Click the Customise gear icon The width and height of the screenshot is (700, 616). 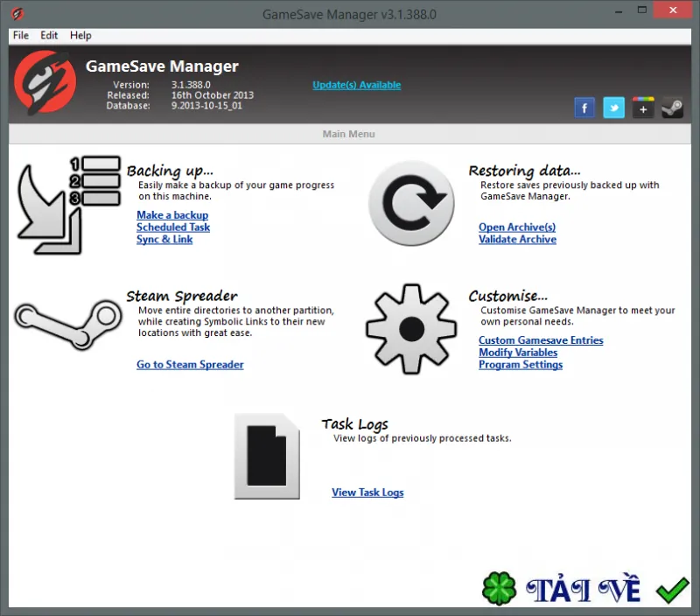pyautogui.click(x=411, y=329)
